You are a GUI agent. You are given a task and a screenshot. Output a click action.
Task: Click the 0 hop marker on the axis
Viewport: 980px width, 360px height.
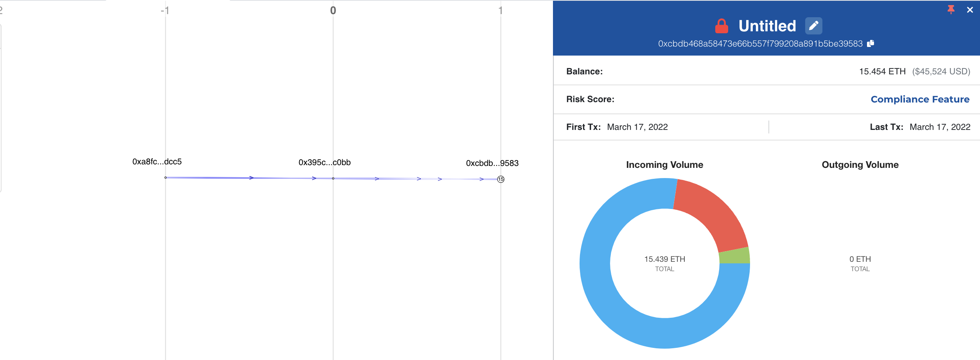[x=333, y=11]
